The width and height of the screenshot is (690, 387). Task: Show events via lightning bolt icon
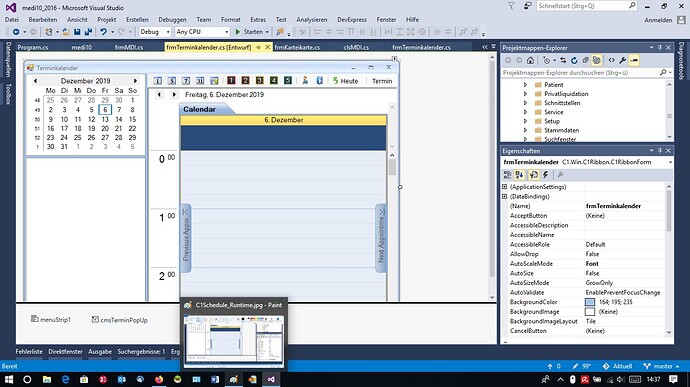pos(546,175)
